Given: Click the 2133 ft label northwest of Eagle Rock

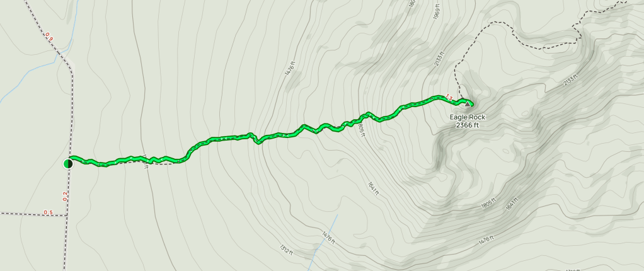Looking at the screenshot, I should coord(439,59).
